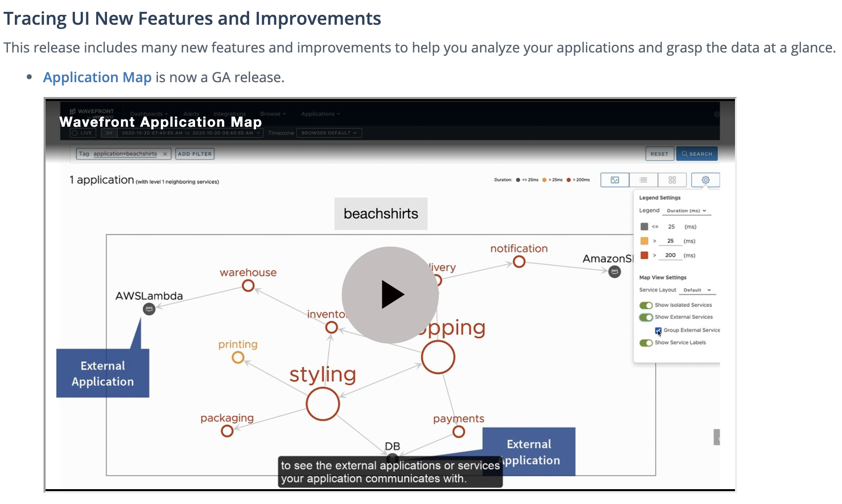This screenshot has height=504, width=842.
Task: Open the Service Layout Default dropdown
Action: [697, 290]
